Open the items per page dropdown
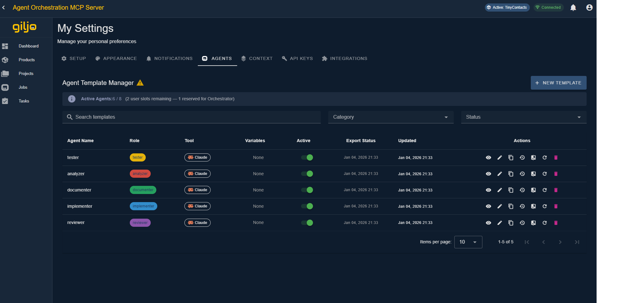Image resolution: width=644 pixels, height=303 pixels. [x=468, y=242]
